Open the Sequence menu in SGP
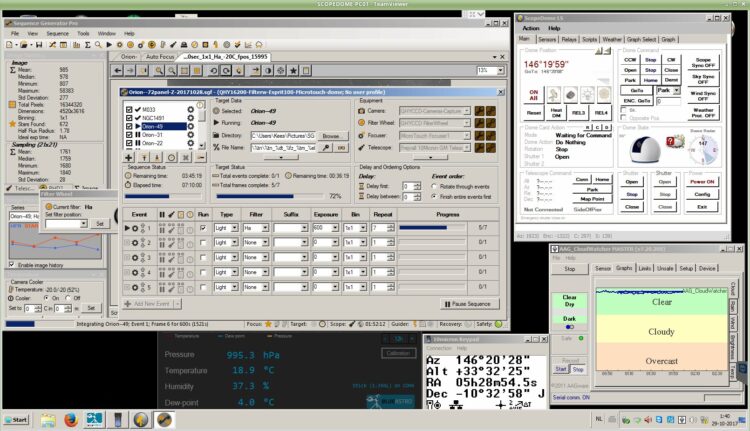 tap(57, 33)
